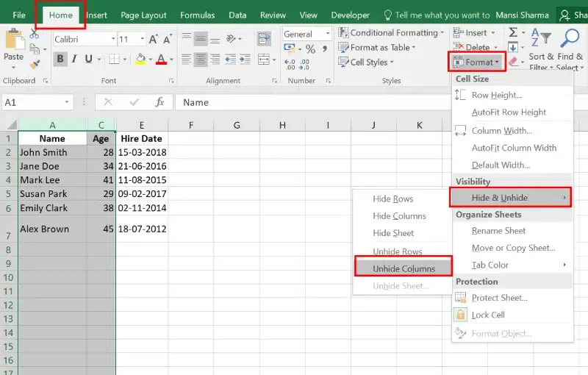Click the Orientation text rotation icon

tap(232, 38)
